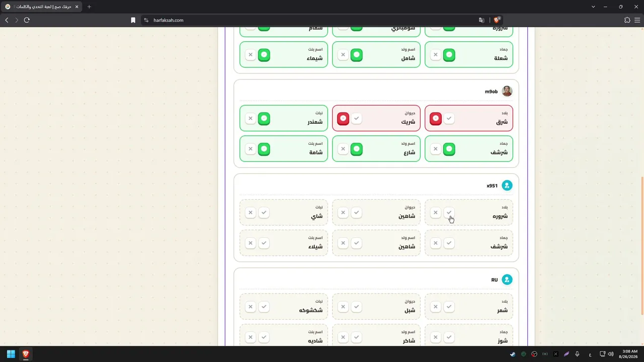This screenshot has width=644, height=362.
Task: Mark m9ob's بلاد answer شرق as correct
Action: pos(449,119)
